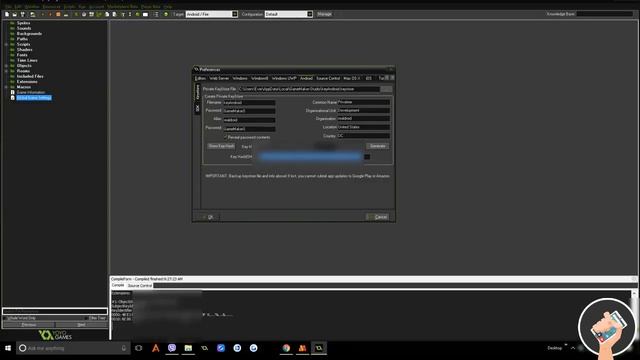The image size is (640, 360).
Task: Switch to the active GameMaker taskbar icon
Action: point(319,348)
